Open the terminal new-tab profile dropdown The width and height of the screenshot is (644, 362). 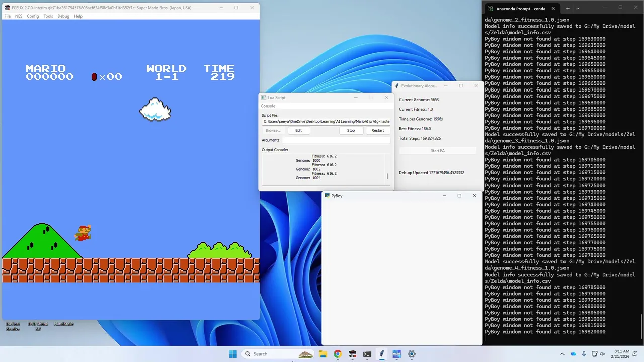577,8
